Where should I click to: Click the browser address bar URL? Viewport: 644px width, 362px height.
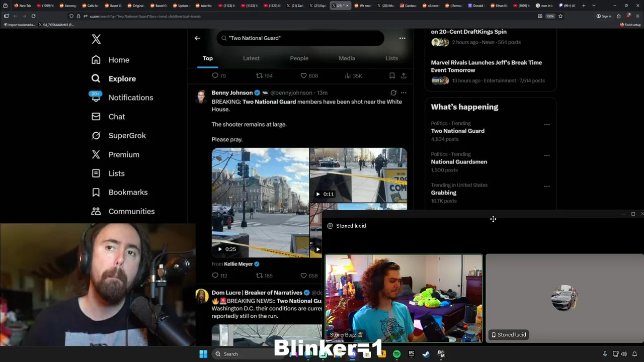click(x=145, y=16)
